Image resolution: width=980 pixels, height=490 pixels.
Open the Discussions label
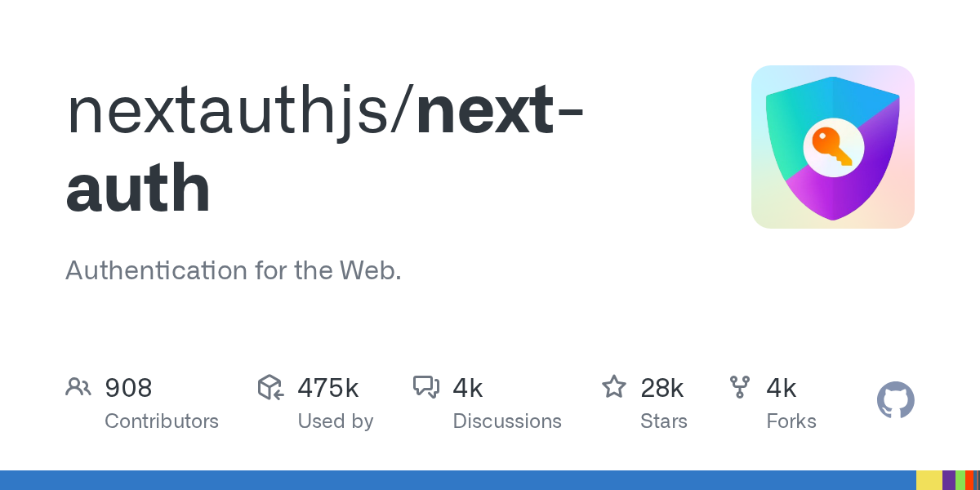tap(507, 421)
